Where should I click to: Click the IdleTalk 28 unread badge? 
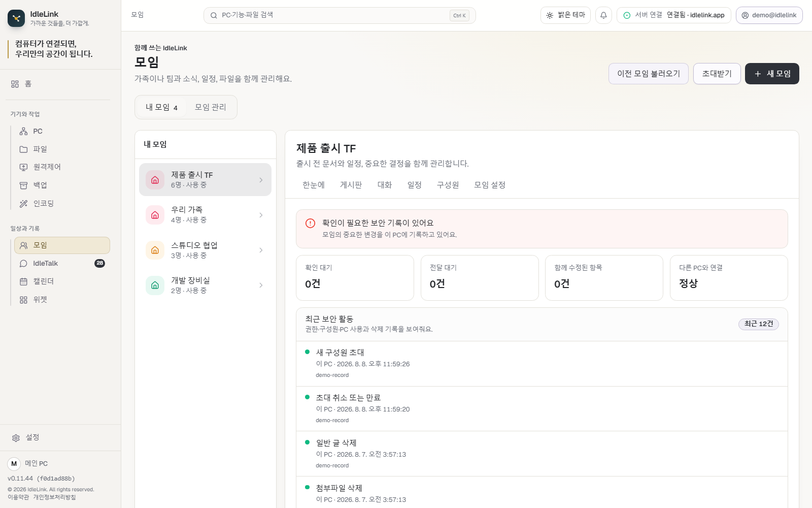99,263
